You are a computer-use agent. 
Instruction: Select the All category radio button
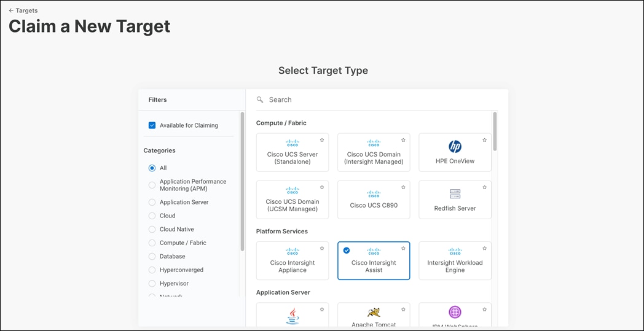(x=152, y=168)
